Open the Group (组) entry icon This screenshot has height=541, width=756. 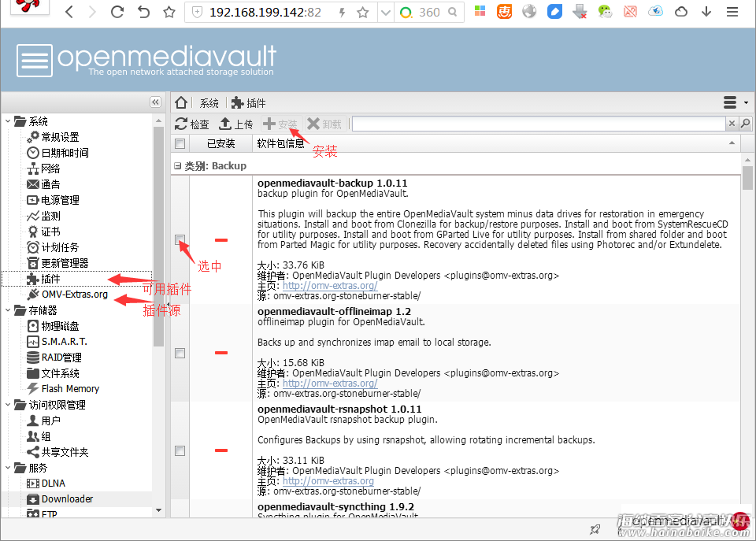(x=33, y=436)
